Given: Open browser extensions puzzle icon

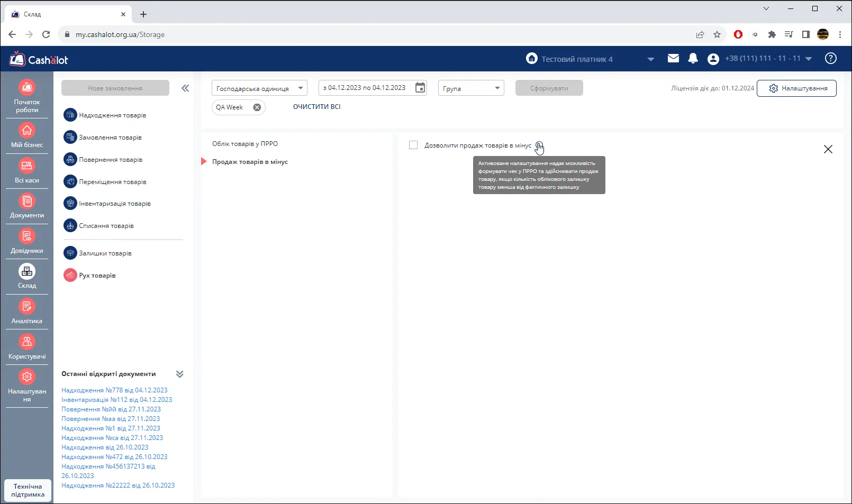Looking at the screenshot, I should tap(772, 34).
